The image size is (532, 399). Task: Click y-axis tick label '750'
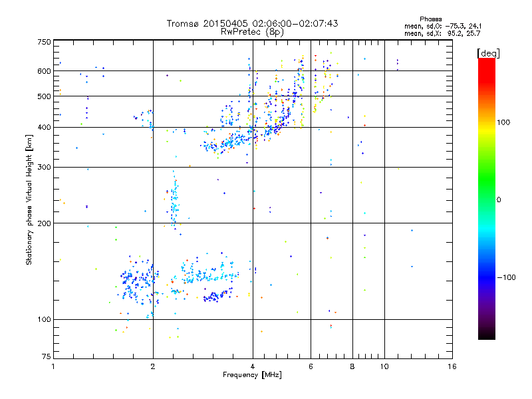pos(44,42)
